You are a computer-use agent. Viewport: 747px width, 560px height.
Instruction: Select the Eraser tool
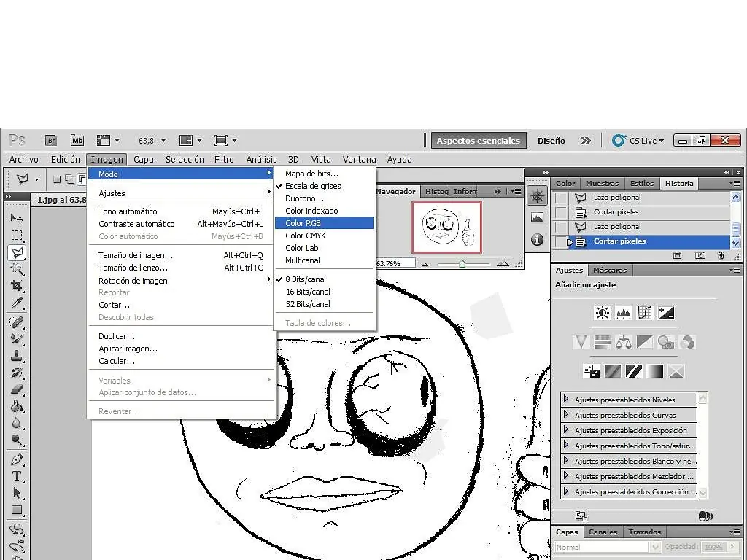[x=17, y=389]
